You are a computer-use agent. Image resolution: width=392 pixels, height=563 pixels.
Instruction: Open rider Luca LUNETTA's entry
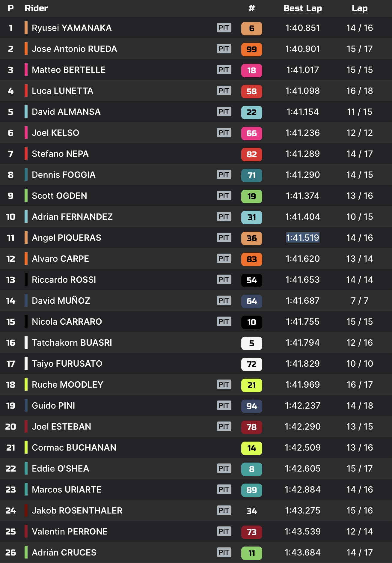click(62, 91)
